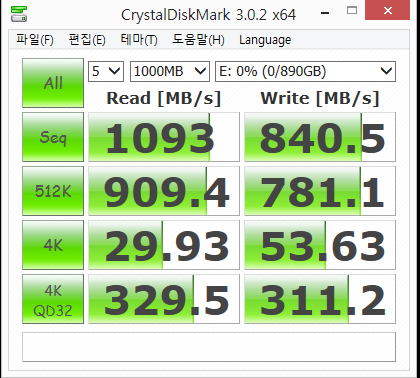
Task: Start the Seq benchmark test
Action: (x=53, y=137)
